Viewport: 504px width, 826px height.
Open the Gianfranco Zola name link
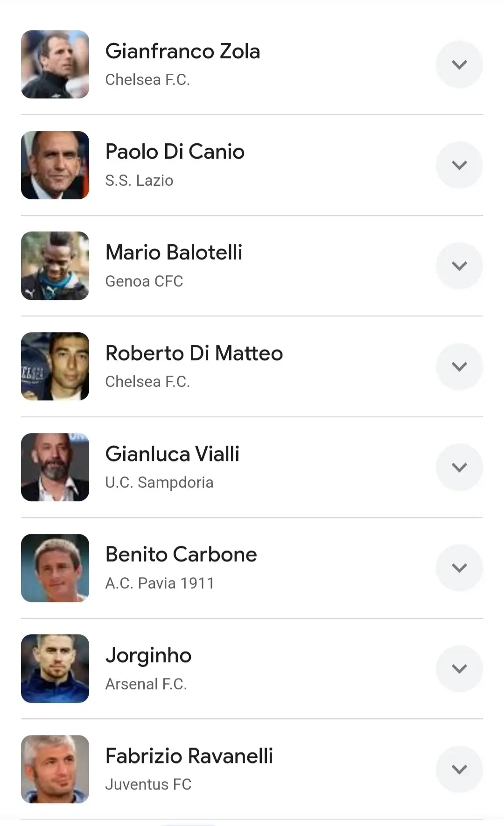click(x=182, y=51)
